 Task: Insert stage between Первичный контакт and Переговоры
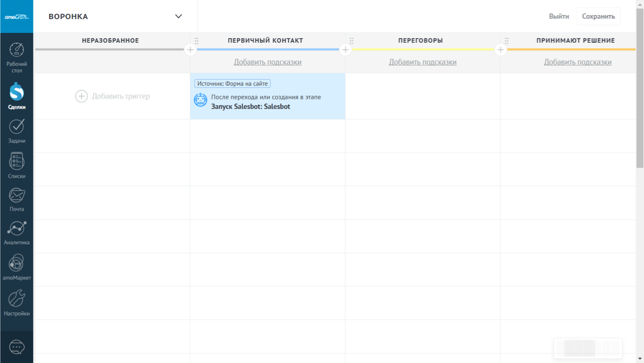click(345, 50)
